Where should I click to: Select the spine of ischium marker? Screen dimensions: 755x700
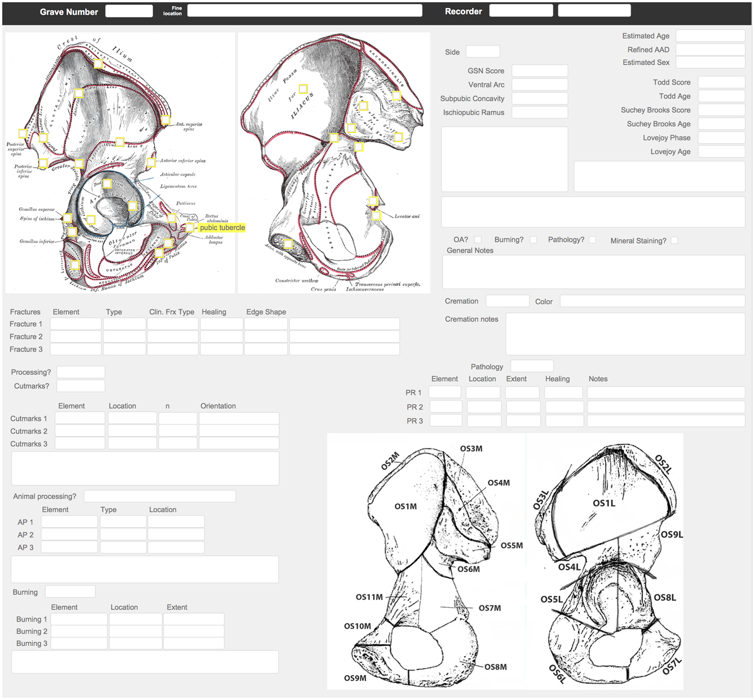click(x=67, y=218)
